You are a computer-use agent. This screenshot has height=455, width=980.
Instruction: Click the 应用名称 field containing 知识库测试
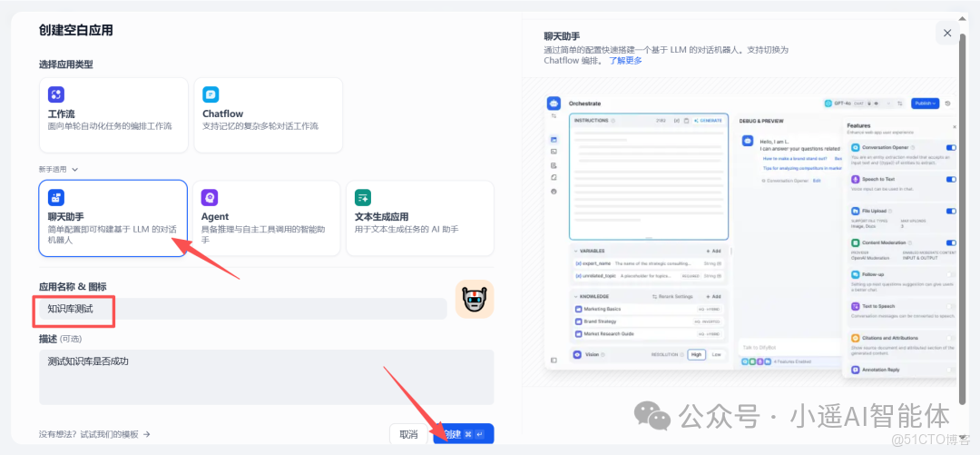click(x=243, y=309)
